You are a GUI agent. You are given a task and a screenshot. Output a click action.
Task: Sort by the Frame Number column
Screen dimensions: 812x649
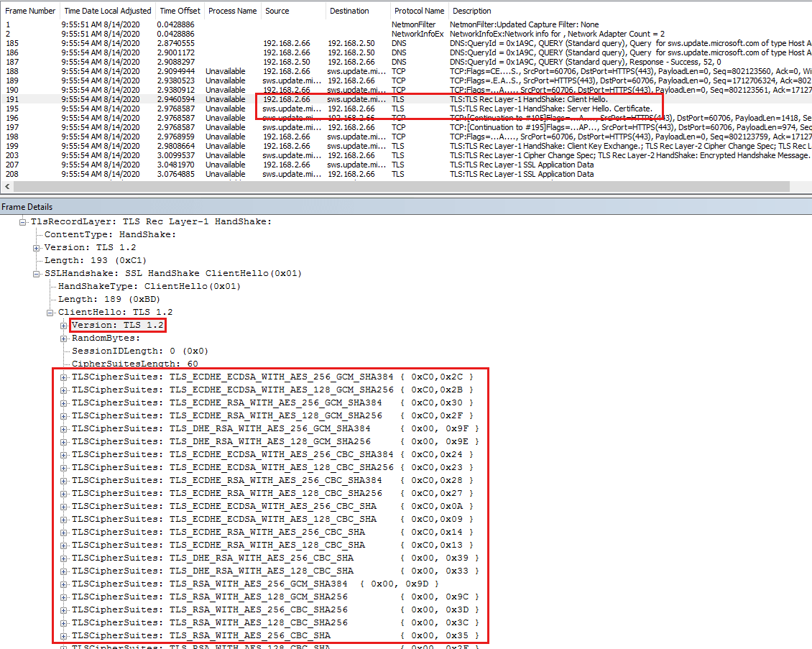tap(29, 10)
